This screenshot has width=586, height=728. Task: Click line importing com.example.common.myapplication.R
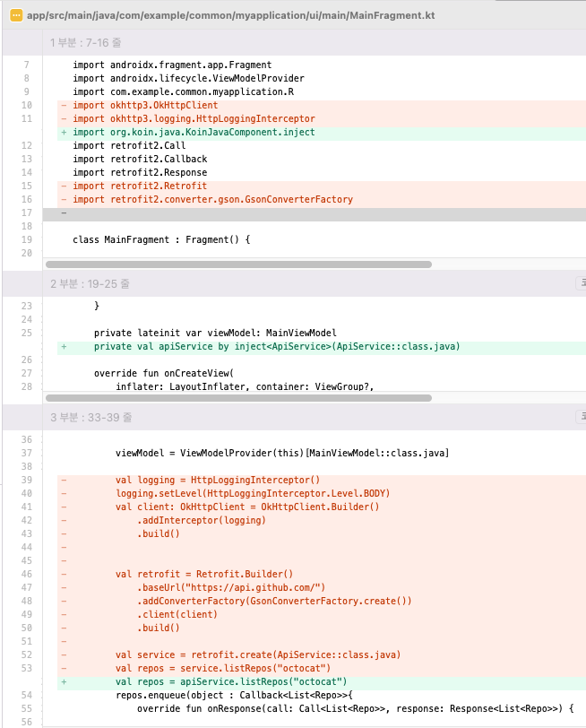point(183,92)
